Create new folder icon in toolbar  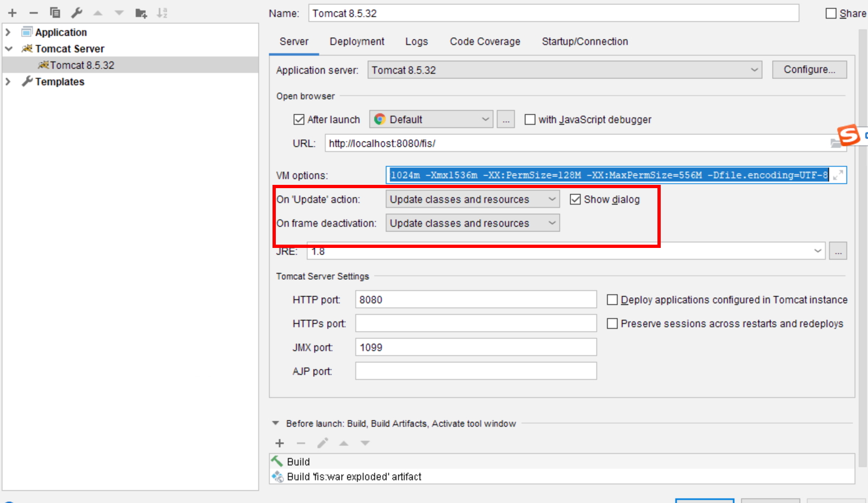pyautogui.click(x=141, y=13)
